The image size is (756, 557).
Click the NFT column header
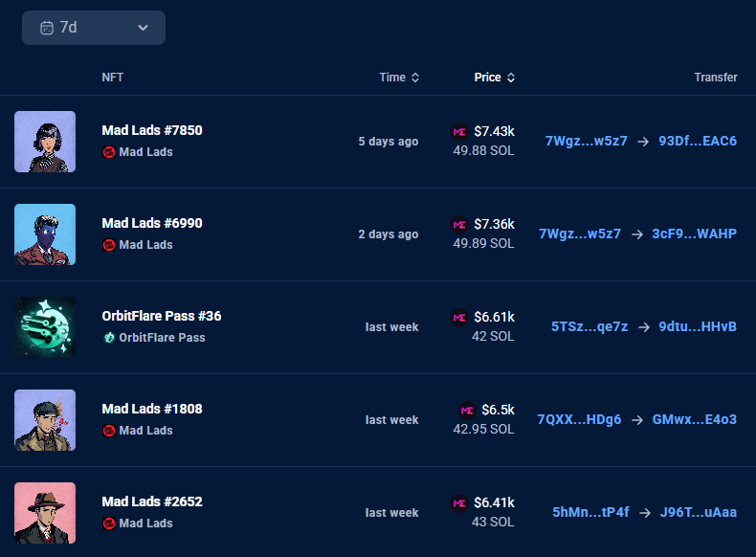point(113,78)
